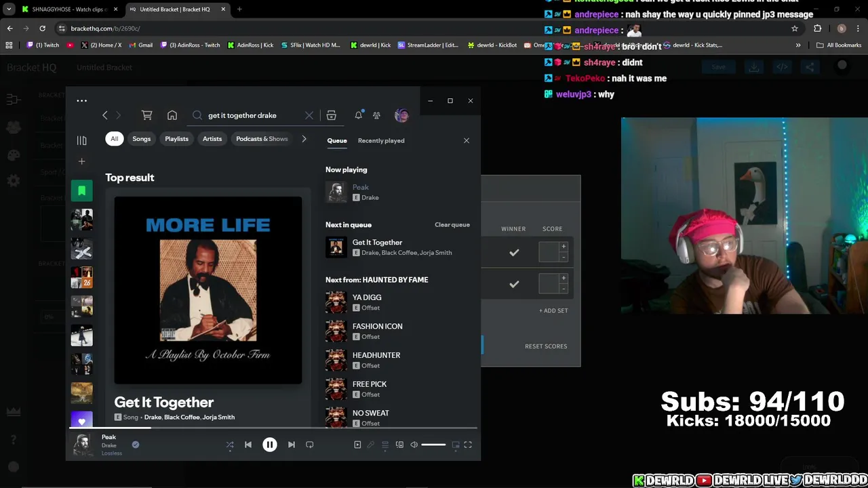
Task: Open Friend Activity icon
Action: point(376,115)
